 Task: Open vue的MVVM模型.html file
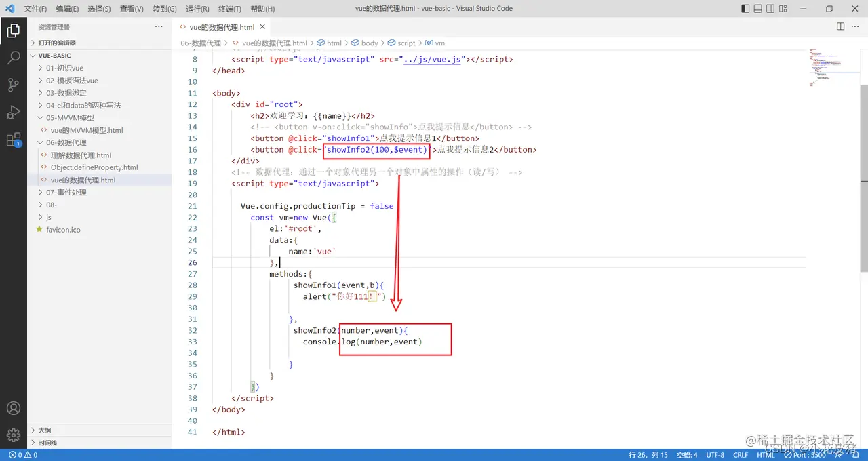coord(99,130)
